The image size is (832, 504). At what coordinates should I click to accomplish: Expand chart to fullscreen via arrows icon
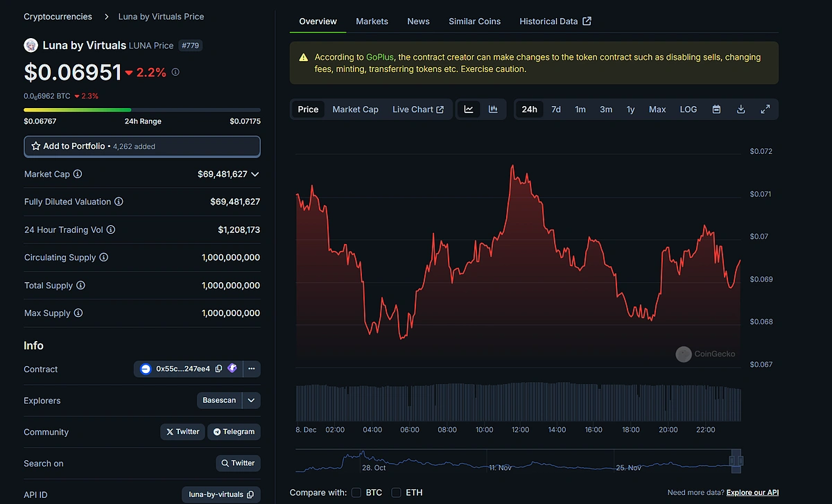[x=765, y=109]
